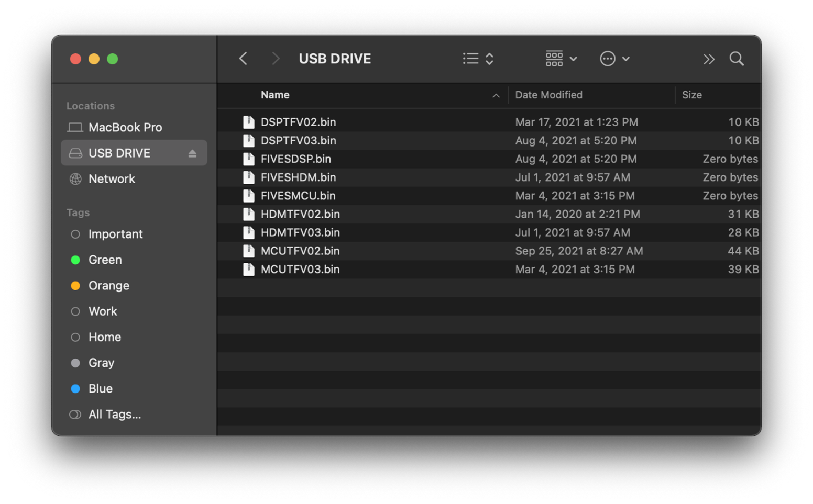Image resolution: width=813 pixels, height=504 pixels.
Task: Select the Home tag
Action: pyautogui.click(x=134, y=337)
